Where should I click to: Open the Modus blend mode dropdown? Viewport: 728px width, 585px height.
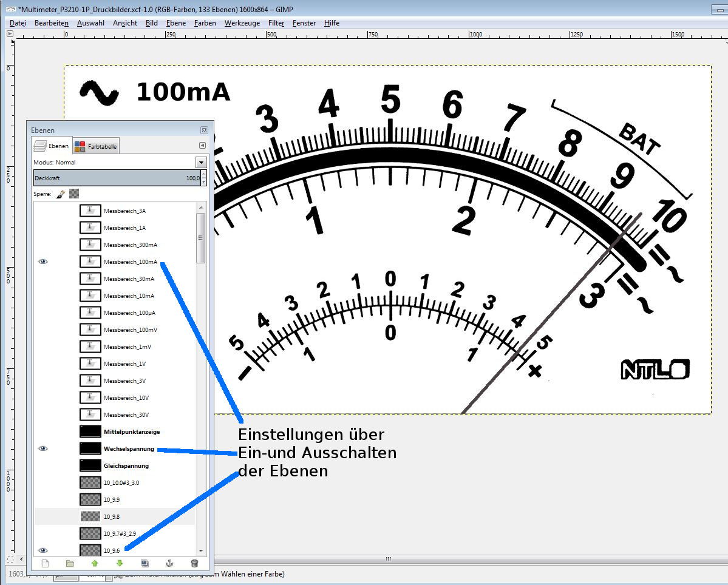(x=201, y=163)
